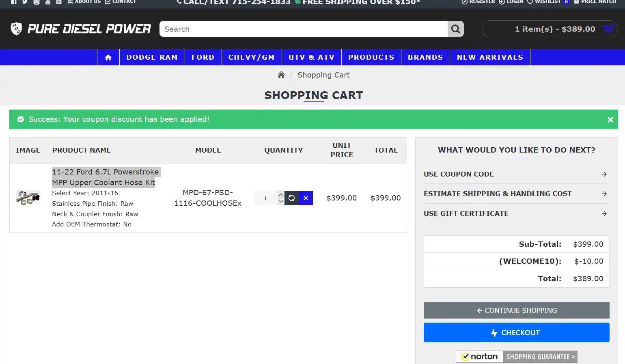625x364 pixels.
Task: Increase quantity with the up arrow
Action: coord(281,194)
